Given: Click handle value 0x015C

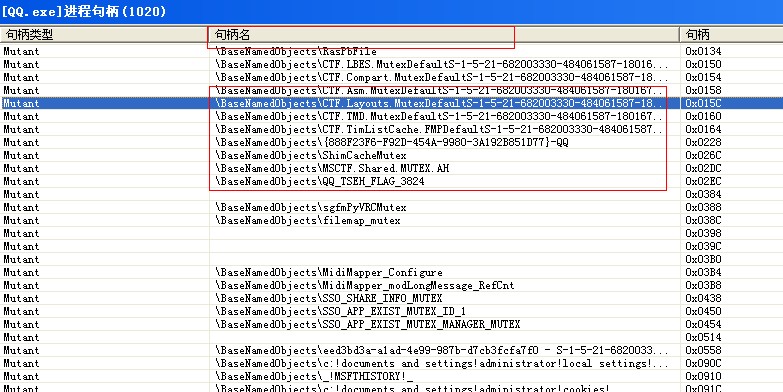Looking at the screenshot, I should 703,103.
